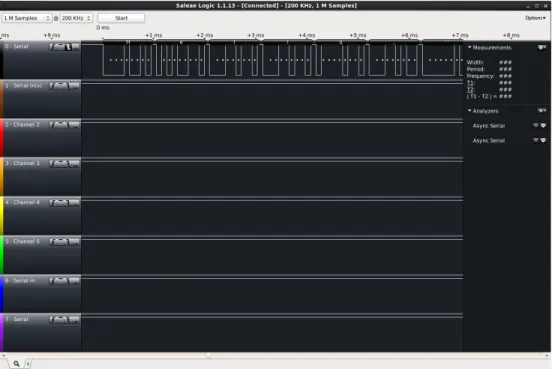Click the Frequency measurement label
Image resolution: width=552 pixels, height=369 pixels.
point(481,76)
